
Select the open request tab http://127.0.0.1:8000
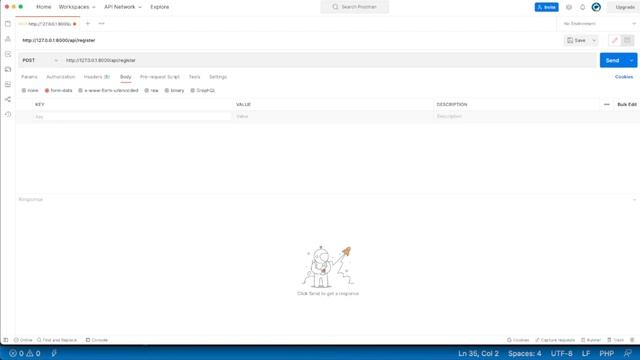click(48, 24)
